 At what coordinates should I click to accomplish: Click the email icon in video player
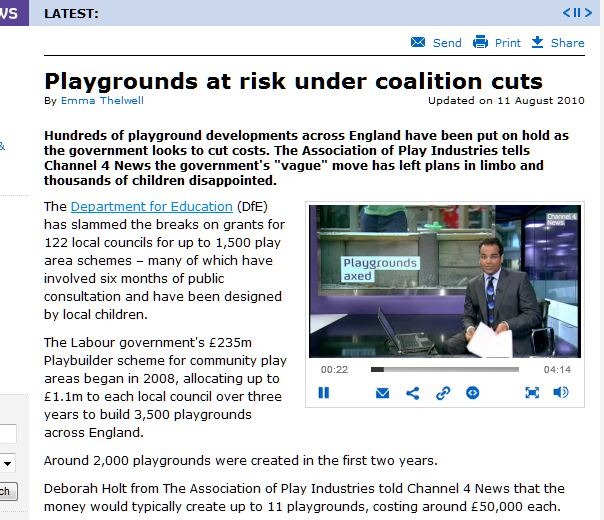382,393
